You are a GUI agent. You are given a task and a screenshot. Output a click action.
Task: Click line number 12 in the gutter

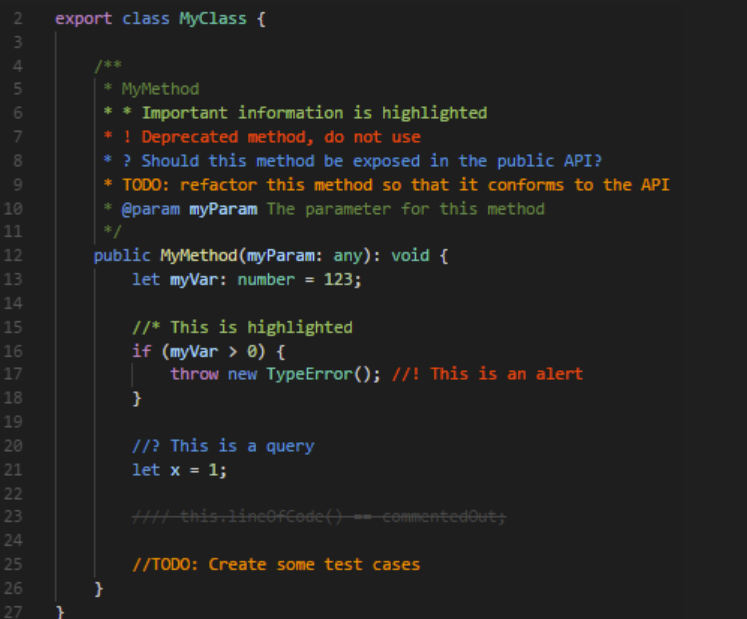pos(13,256)
